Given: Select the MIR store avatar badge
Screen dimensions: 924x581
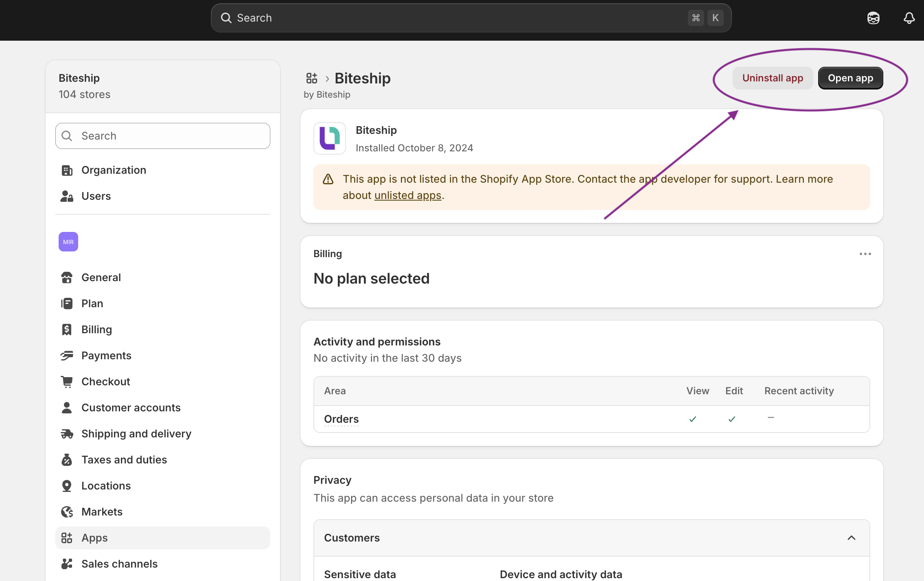Looking at the screenshot, I should click(68, 242).
